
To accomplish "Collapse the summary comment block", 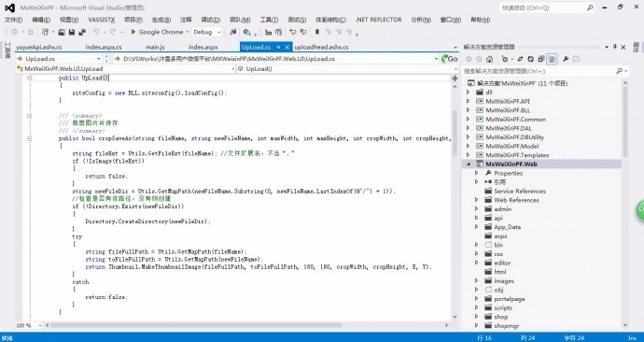I will tap(29, 116).
